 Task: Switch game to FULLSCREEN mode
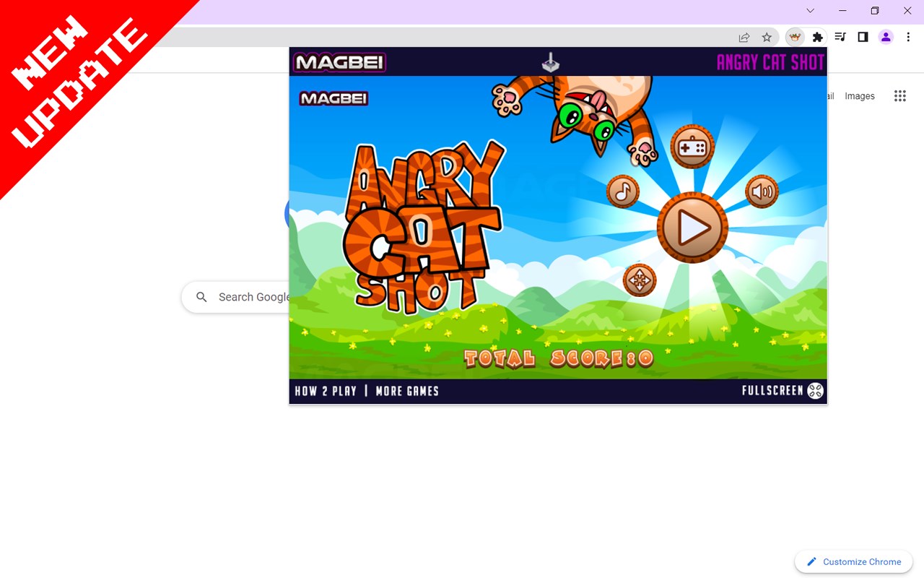[x=772, y=391]
